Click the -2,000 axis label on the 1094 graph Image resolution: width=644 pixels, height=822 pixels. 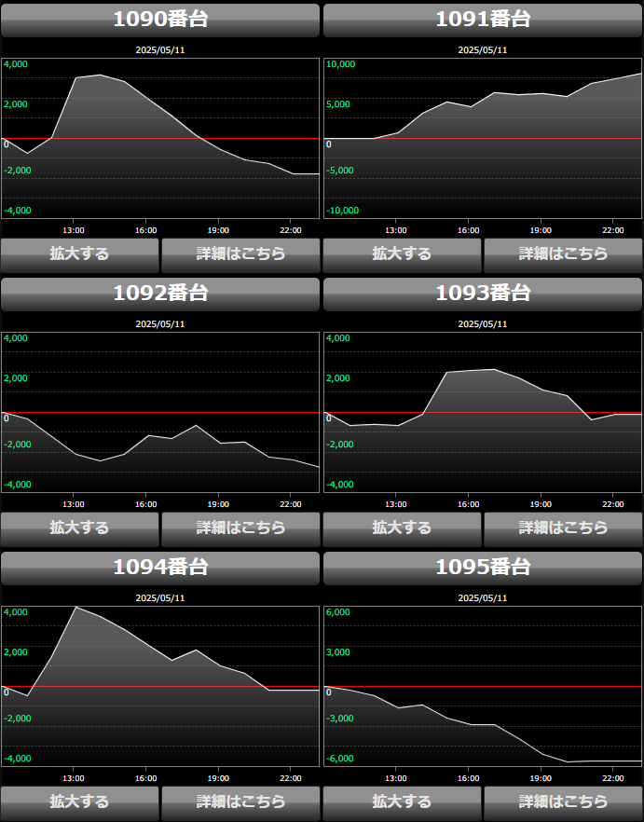[18, 719]
